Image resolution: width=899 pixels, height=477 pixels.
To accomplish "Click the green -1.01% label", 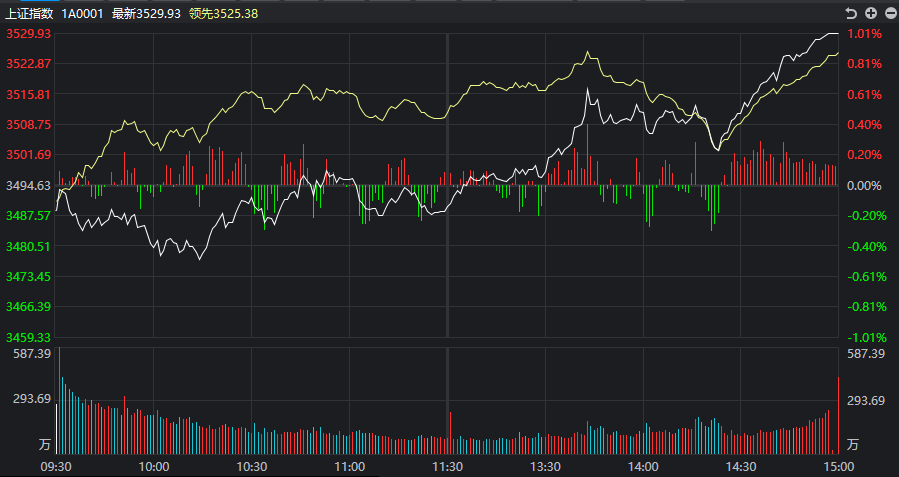I will point(867,337).
